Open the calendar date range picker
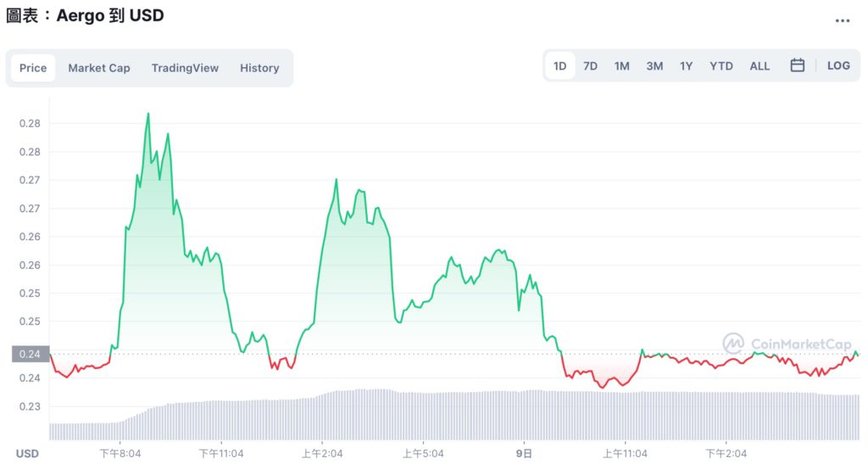Image resolution: width=868 pixels, height=464 pixels. coord(797,65)
